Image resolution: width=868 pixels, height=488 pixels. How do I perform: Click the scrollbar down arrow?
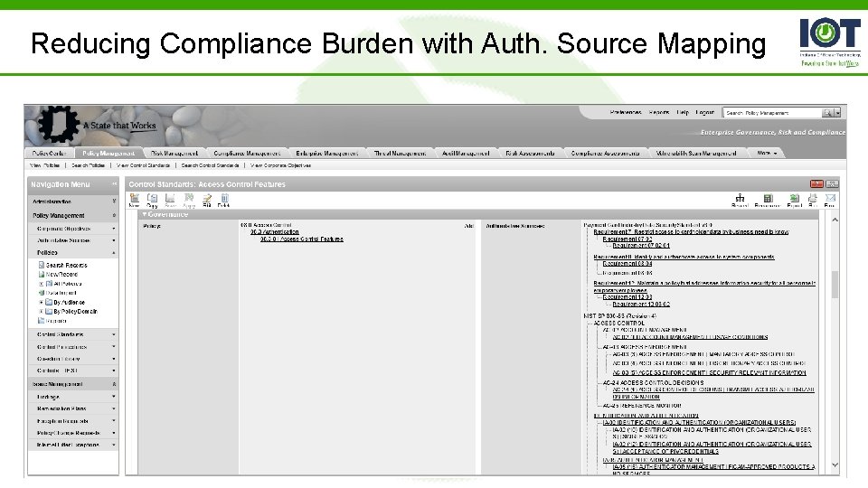835,465
